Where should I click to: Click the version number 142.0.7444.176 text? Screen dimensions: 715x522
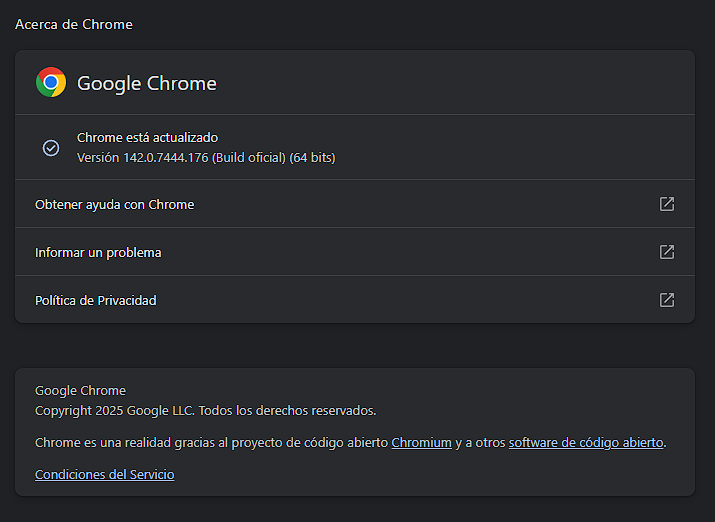[166, 157]
